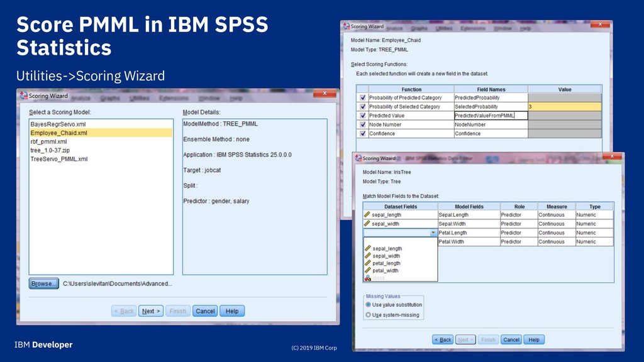Select Use value substitution option

tap(394, 305)
